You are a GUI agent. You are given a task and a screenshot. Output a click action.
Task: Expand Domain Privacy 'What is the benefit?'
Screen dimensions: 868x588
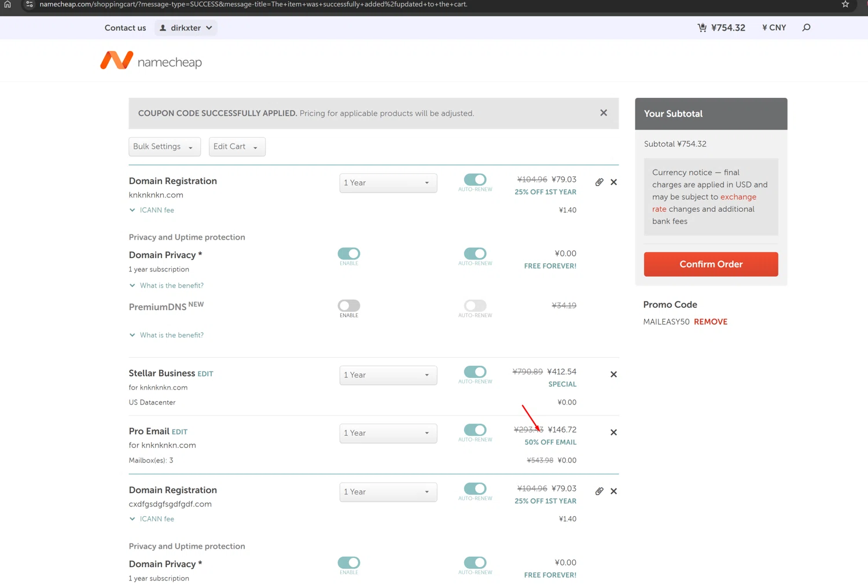pos(166,285)
